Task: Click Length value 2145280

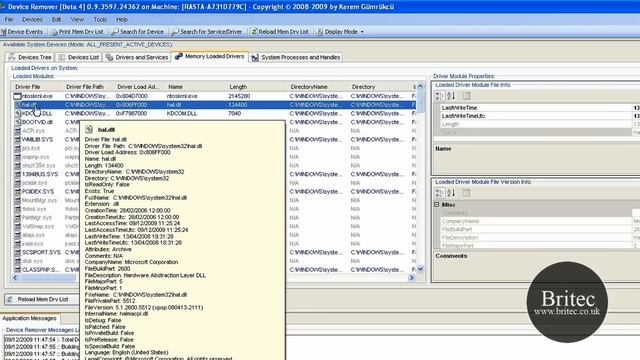Action: 239,96
